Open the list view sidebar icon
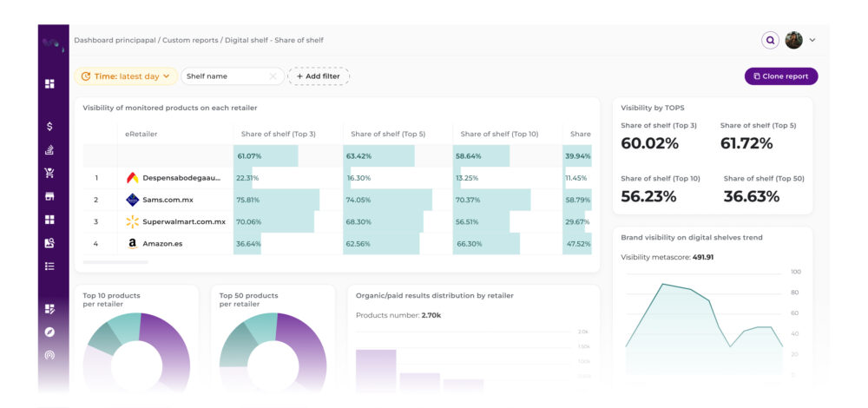 coord(49,267)
